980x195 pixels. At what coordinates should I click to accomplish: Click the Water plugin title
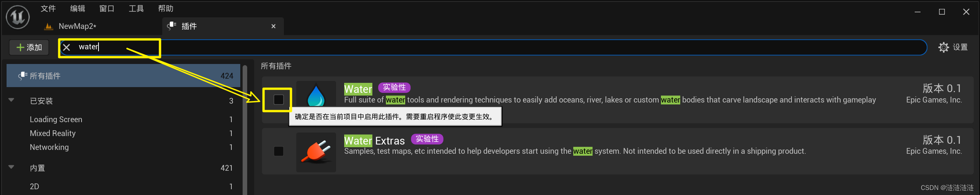tap(358, 89)
